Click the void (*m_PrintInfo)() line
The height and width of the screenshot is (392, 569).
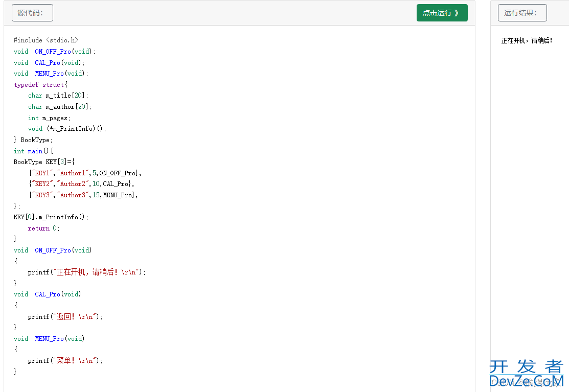tap(67, 129)
